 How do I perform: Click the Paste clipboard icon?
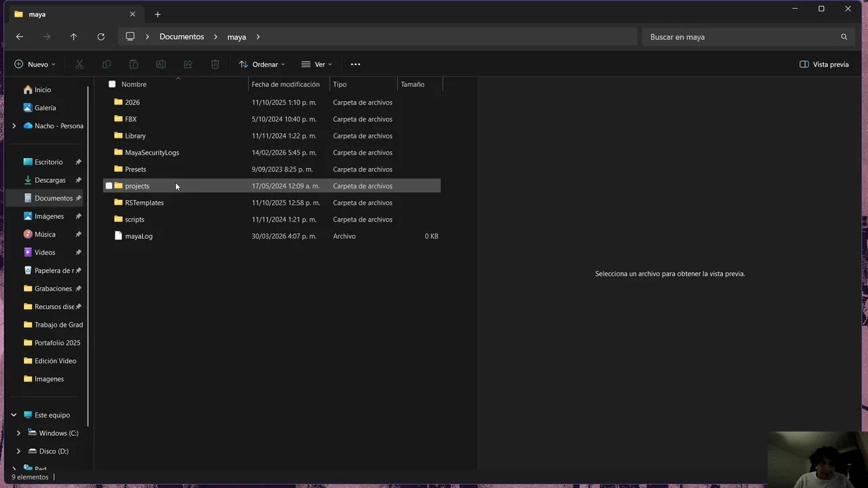[x=134, y=64]
